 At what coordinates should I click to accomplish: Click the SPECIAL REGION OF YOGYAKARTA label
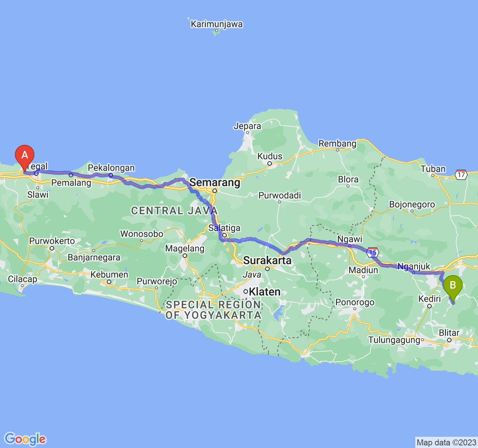[213, 310]
